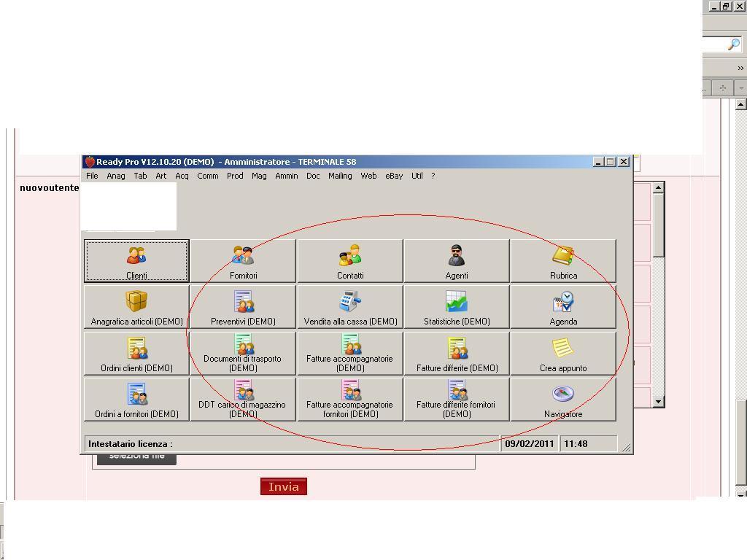
Task: Click the Ready Pro strawberry title icon
Action: click(90, 162)
